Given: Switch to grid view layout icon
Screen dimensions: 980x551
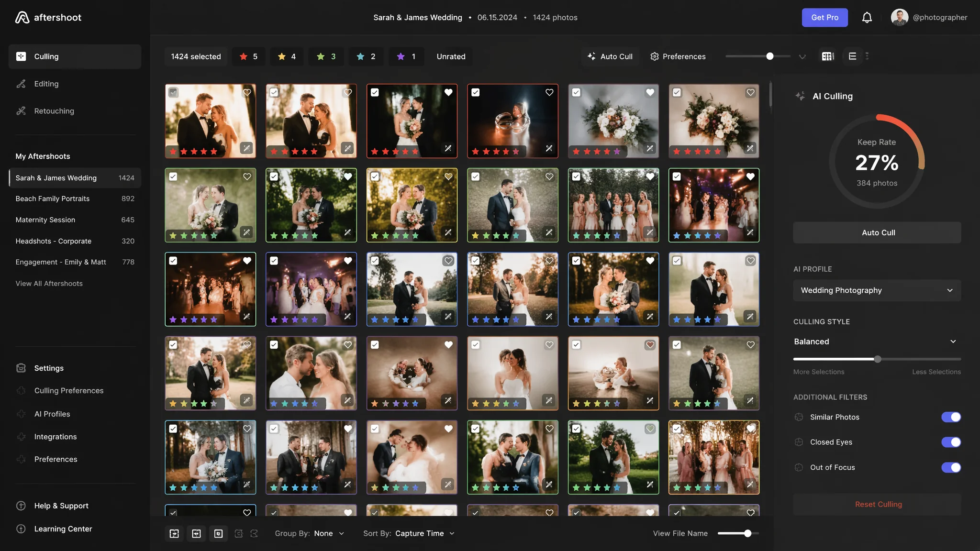Looking at the screenshot, I should [827, 56].
